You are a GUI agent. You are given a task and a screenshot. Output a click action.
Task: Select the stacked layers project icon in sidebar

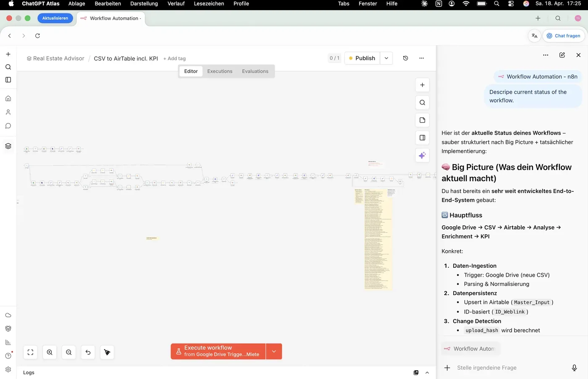[x=8, y=146]
